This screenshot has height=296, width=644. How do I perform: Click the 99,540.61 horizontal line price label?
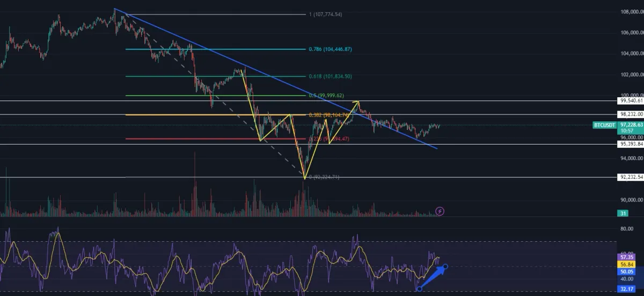[630, 100]
